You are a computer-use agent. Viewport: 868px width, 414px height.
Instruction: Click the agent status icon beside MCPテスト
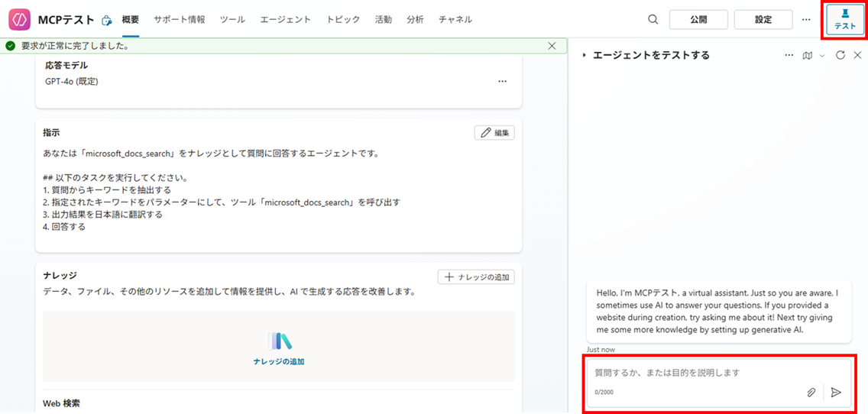(106, 21)
